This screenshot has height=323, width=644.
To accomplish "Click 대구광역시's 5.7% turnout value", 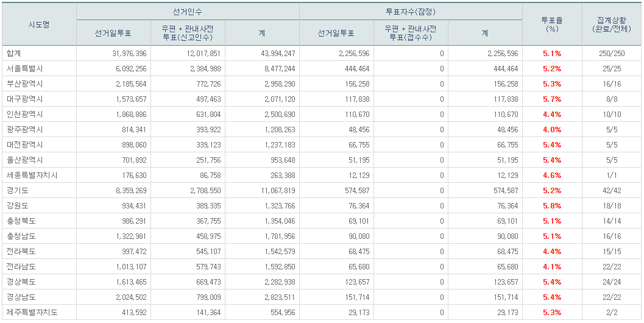I will pyautogui.click(x=552, y=99).
